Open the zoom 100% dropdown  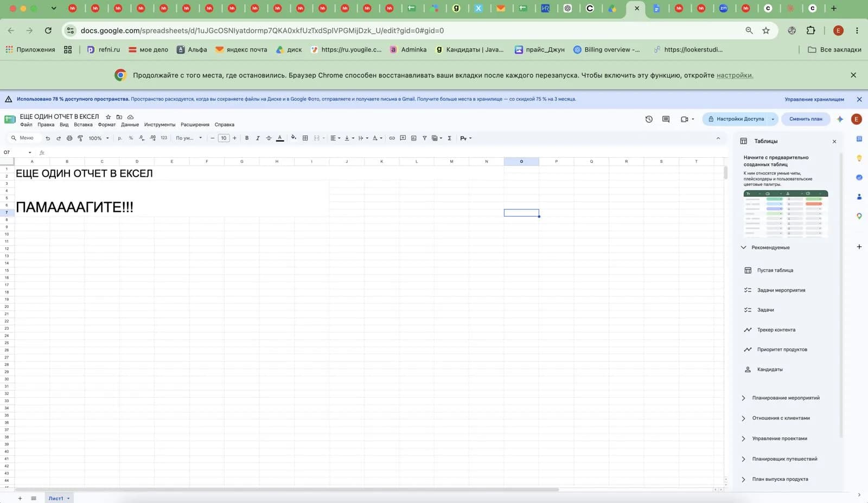[99, 138]
